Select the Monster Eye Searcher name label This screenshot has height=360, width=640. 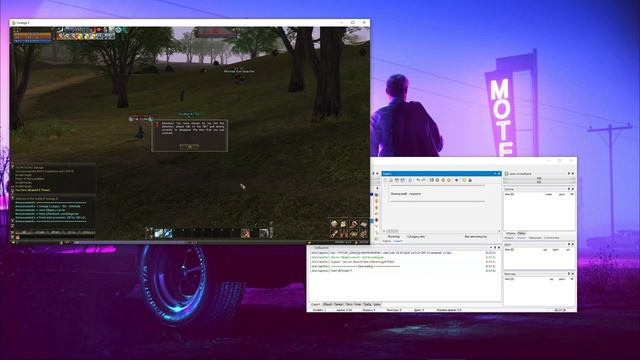[x=239, y=71]
